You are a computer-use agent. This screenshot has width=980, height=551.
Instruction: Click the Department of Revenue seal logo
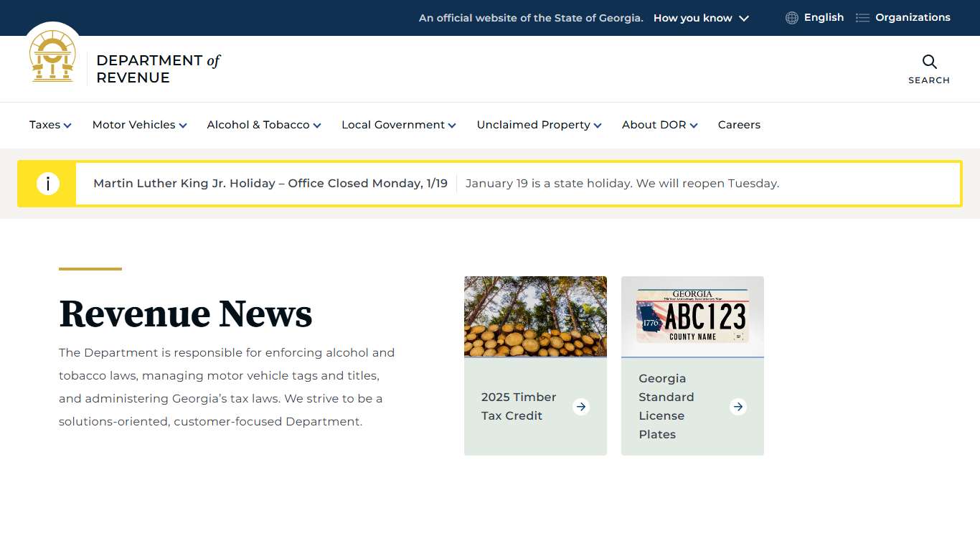[52, 56]
